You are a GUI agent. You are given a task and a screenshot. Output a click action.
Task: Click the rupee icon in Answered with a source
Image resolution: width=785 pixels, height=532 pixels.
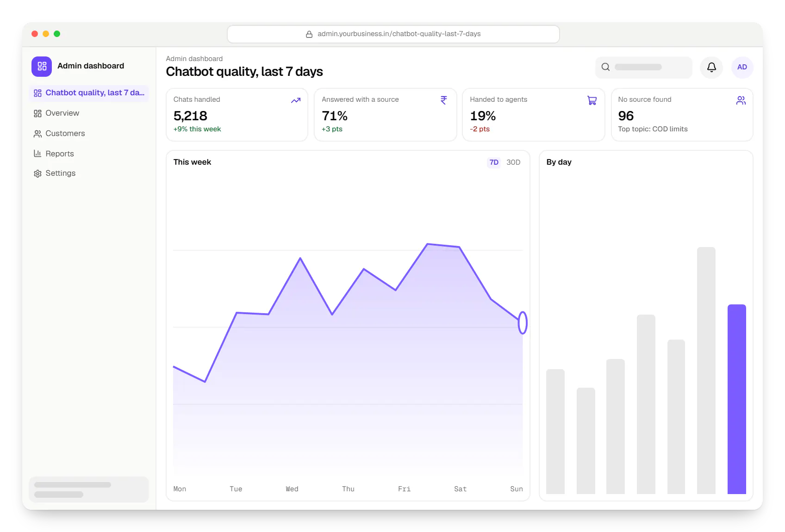(x=443, y=100)
